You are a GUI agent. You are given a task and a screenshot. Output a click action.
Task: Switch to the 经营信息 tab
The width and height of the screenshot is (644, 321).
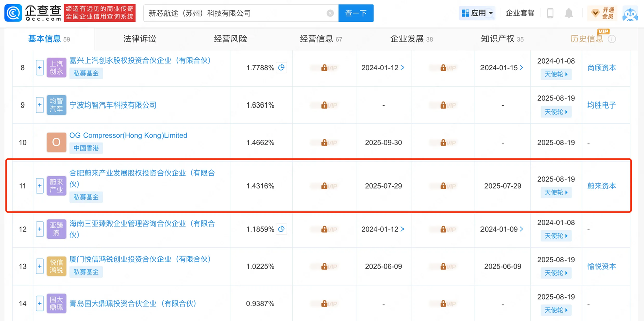[x=321, y=39]
